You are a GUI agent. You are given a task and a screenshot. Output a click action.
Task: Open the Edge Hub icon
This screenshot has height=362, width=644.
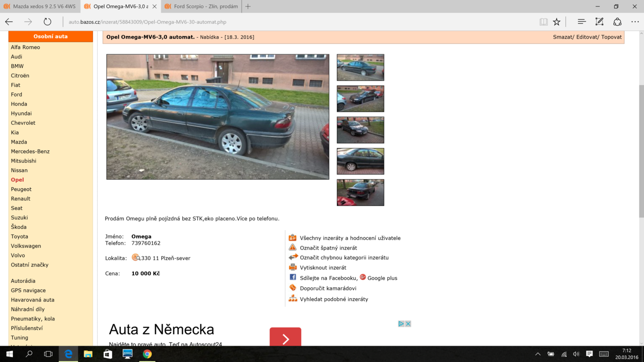pyautogui.click(x=582, y=22)
